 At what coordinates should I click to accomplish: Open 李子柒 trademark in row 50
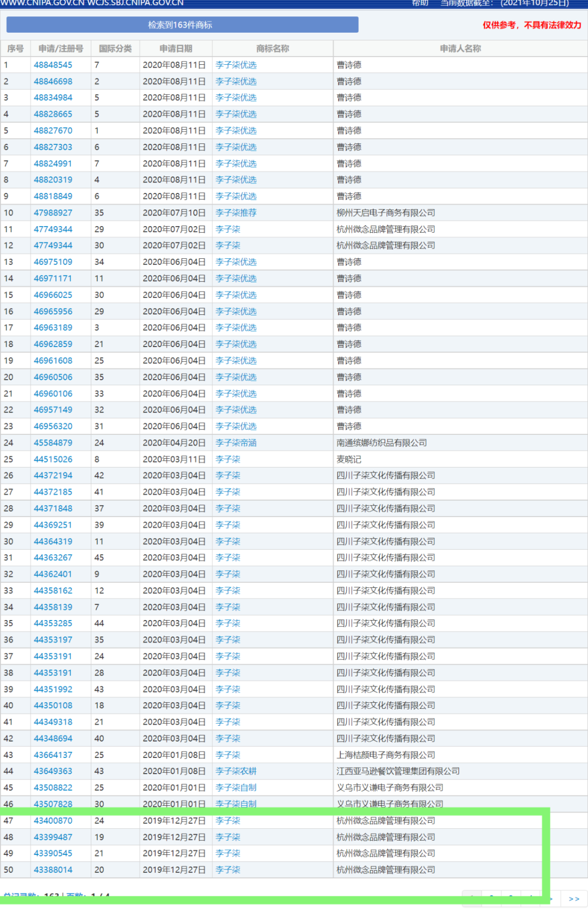(x=228, y=870)
